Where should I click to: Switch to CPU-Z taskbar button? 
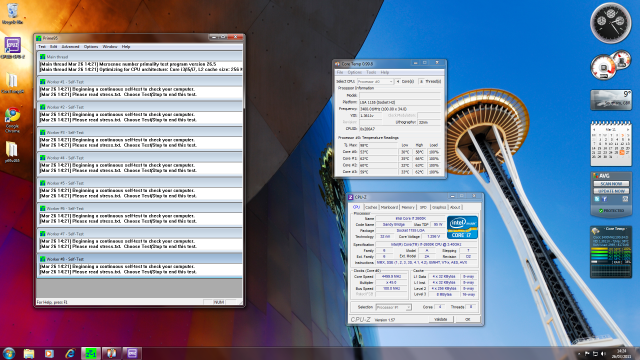click(132, 353)
